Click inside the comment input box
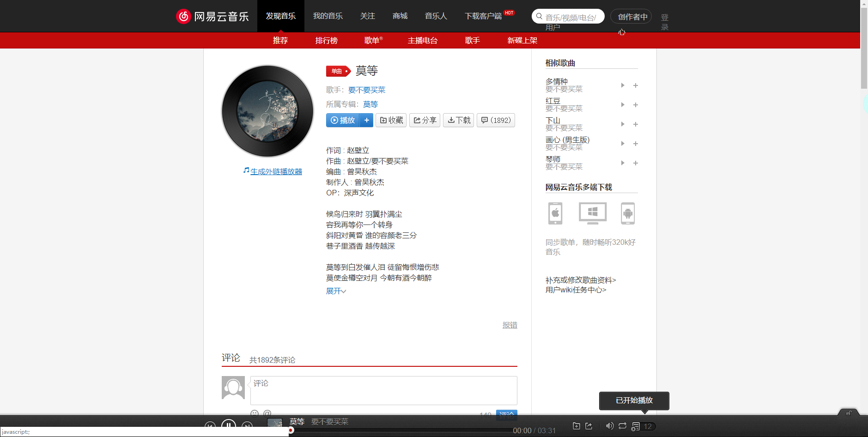This screenshot has width=868, height=437. (x=383, y=390)
